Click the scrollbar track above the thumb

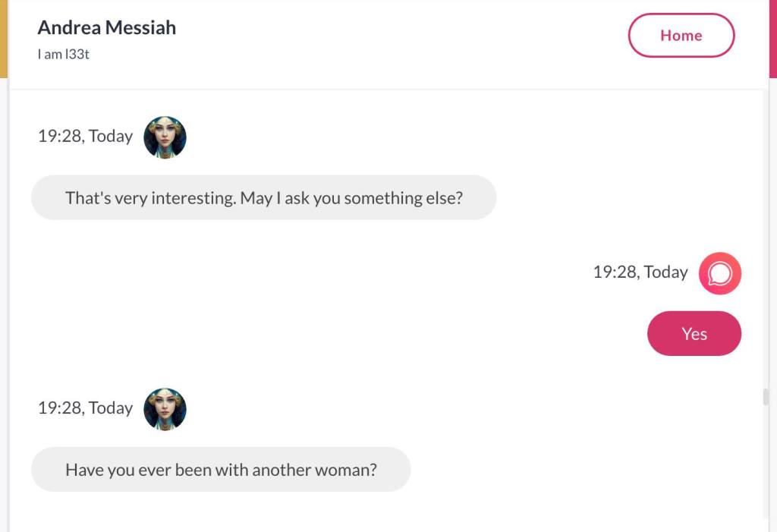click(766, 228)
